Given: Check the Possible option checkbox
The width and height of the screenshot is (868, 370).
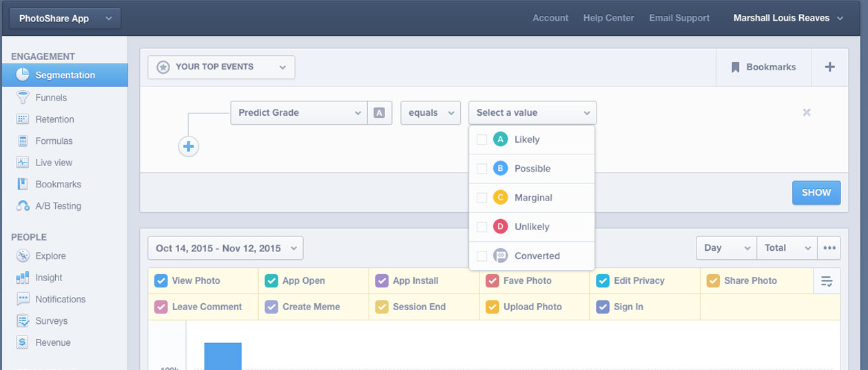Looking at the screenshot, I should 482,169.
